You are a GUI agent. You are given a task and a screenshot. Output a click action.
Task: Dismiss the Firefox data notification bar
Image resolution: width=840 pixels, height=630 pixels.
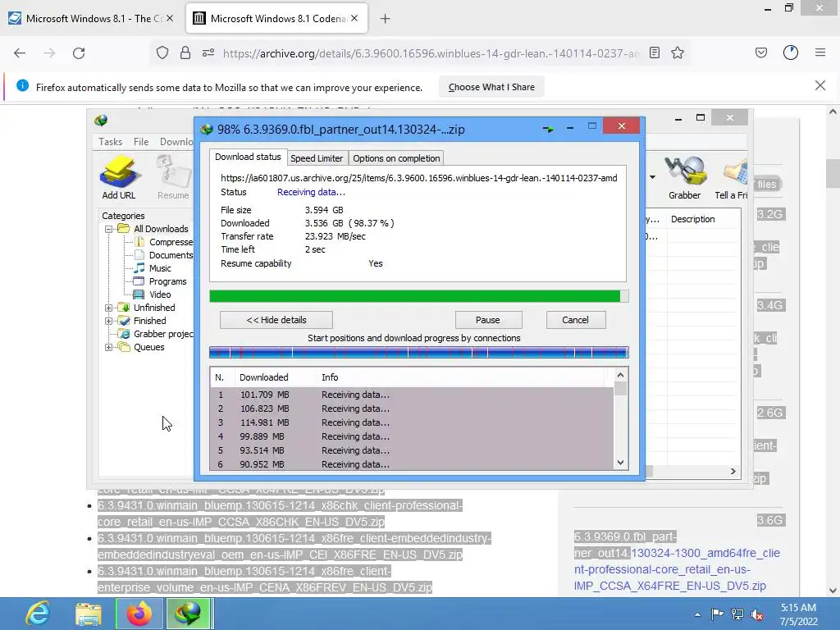point(820,85)
